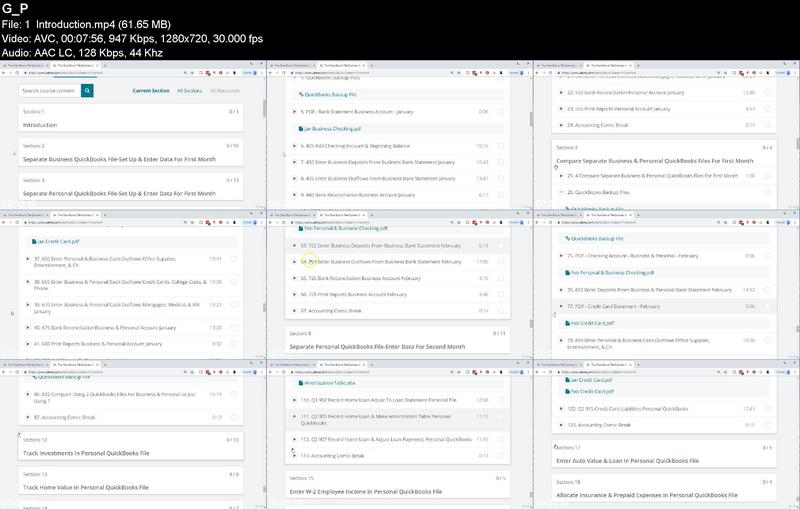
Task: Click play icon of lecture 5 PDF Bank Statement
Action: 294,112
